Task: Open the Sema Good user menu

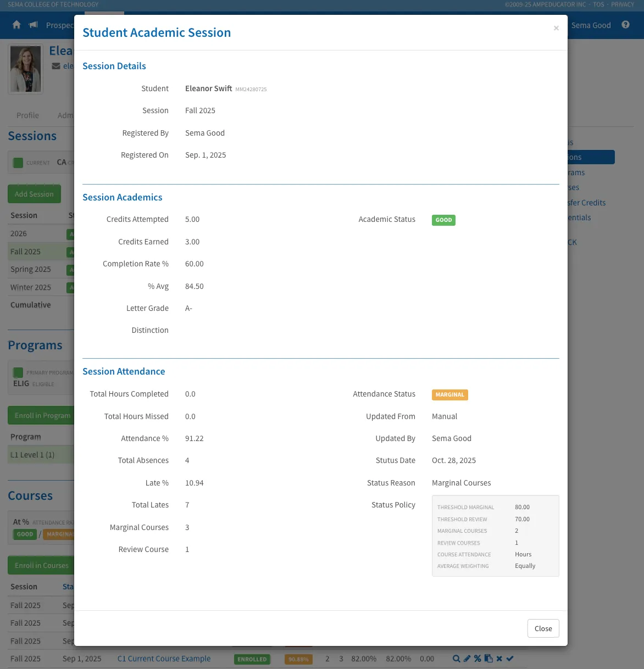Action: (x=591, y=25)
